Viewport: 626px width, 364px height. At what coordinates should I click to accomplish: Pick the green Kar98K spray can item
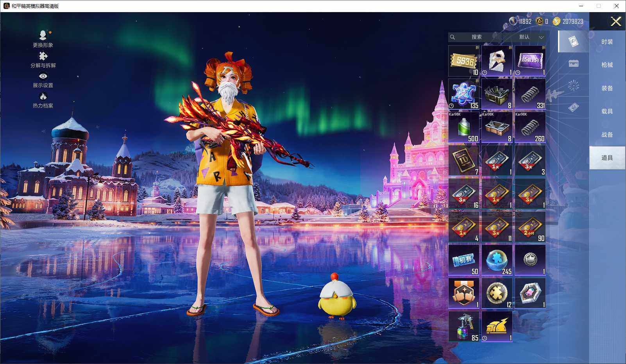click(x=464, y=127)
